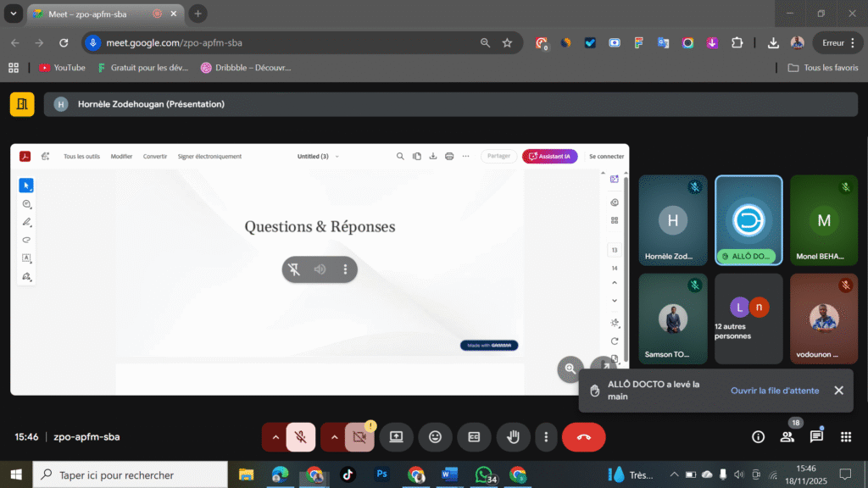Unpin the presentation using overlay pin icon
The height and width of the screenshot is (488, 868).
point(294,269)
